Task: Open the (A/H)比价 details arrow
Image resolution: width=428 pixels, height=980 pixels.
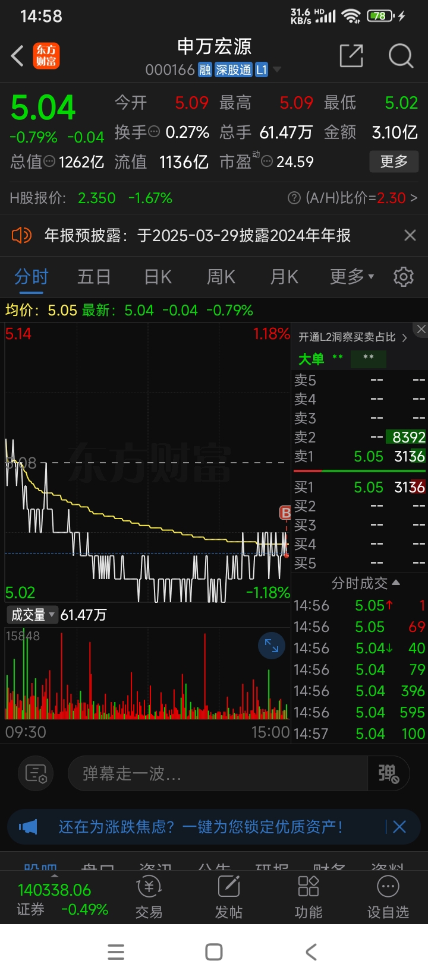Action: click(x=414, y=198)
